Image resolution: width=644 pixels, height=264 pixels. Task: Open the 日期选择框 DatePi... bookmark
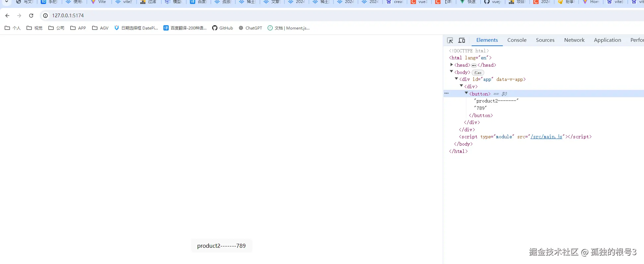tap(136, 28)
